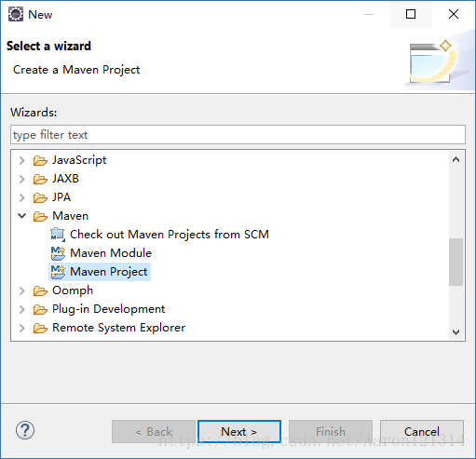Select the Plug-in Development entry

(109, 309)
